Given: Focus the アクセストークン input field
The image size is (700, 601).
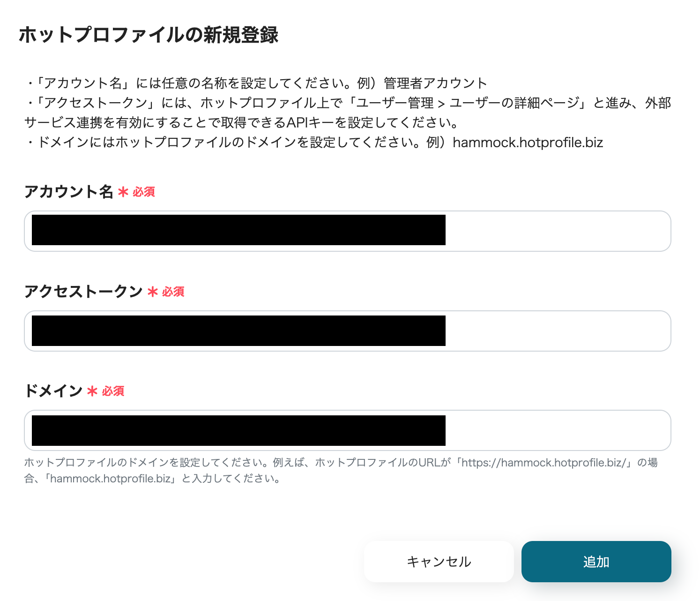Looking at the screenshot, I should click(x=348, y=331).
